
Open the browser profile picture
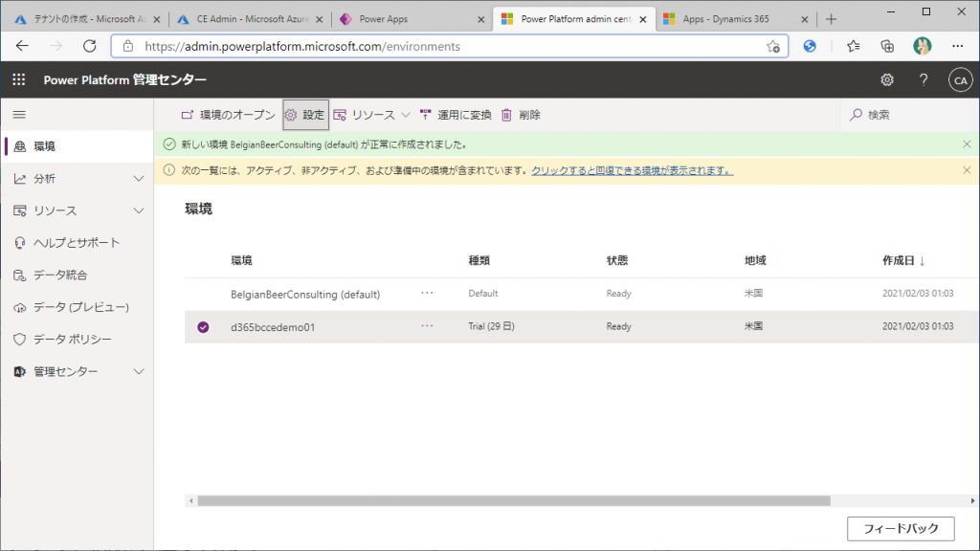(x=922, y=46)
